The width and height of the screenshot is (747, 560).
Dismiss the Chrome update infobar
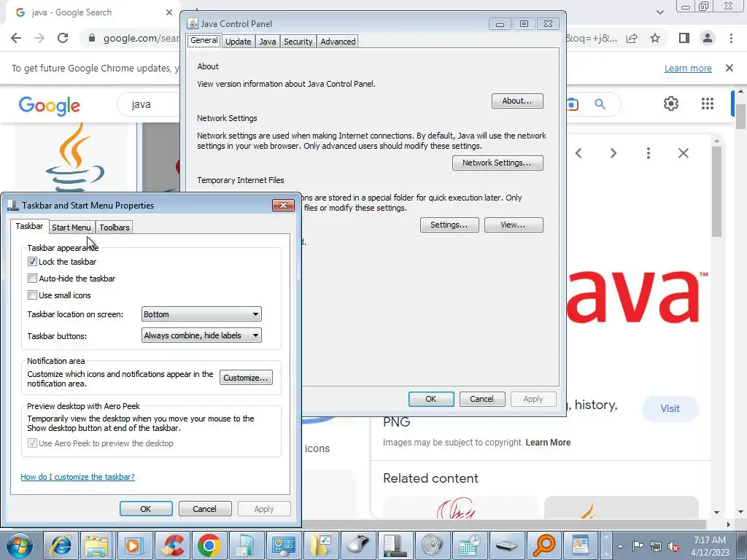pyautogui.click(x=729, y=68)
